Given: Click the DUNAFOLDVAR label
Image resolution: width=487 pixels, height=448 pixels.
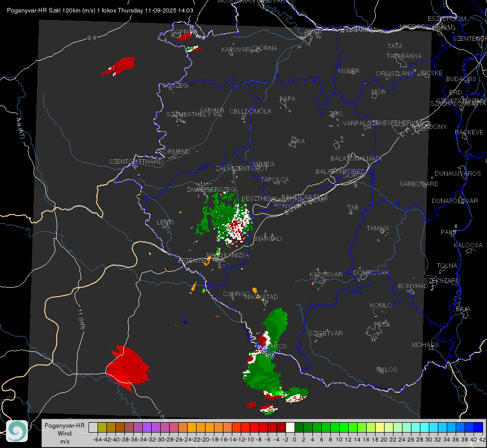Looking at the screenshot, I should (x=455, y=201).
